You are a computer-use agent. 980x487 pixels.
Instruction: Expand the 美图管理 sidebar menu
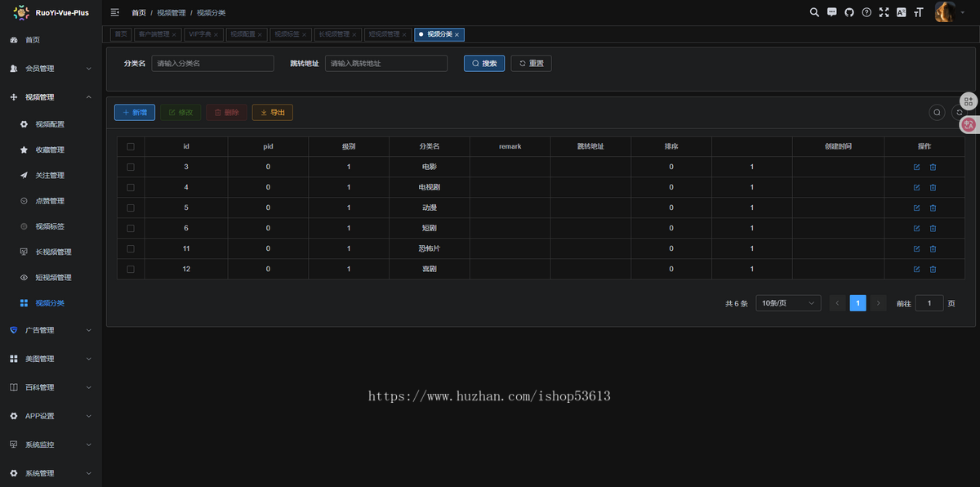(x=51, y=359)
